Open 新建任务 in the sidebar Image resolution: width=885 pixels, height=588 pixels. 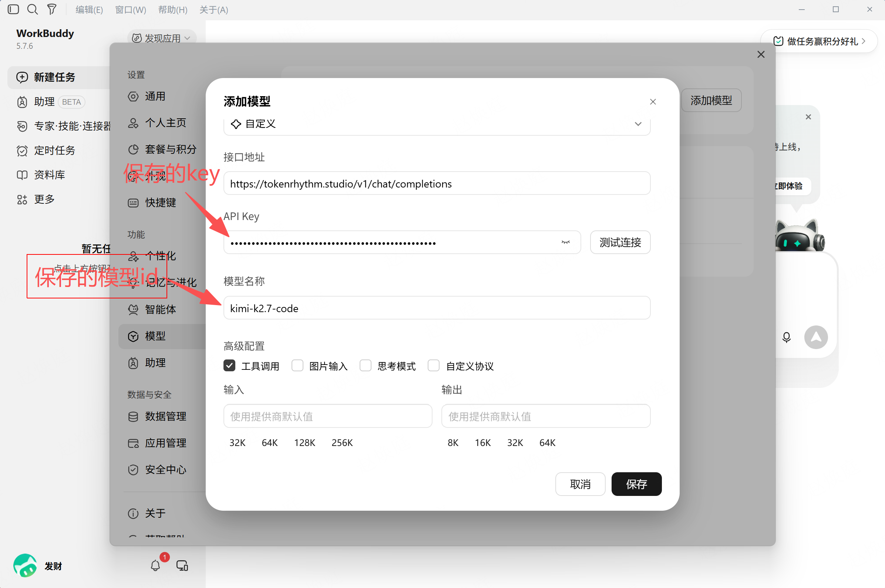point(58,77)
